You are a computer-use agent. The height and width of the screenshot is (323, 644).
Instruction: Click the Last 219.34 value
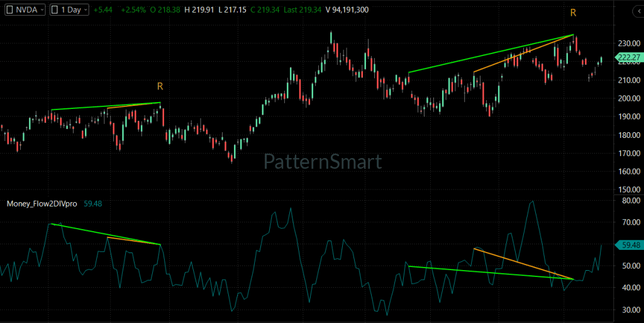click(x=303, y=10)
